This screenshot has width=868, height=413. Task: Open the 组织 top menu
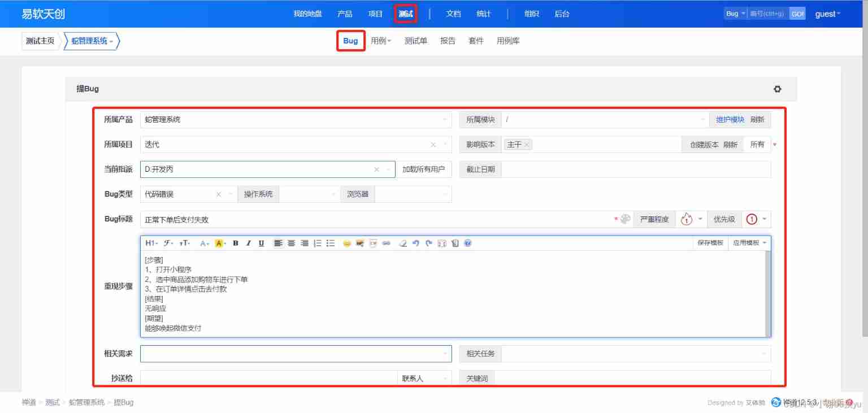[531, 14]
